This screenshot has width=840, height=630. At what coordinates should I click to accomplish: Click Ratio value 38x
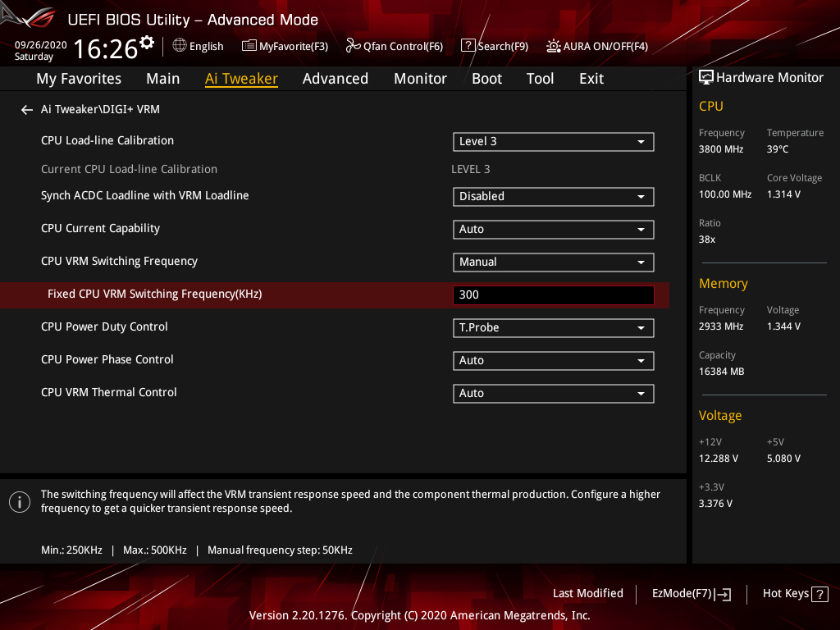pos(706,240)
